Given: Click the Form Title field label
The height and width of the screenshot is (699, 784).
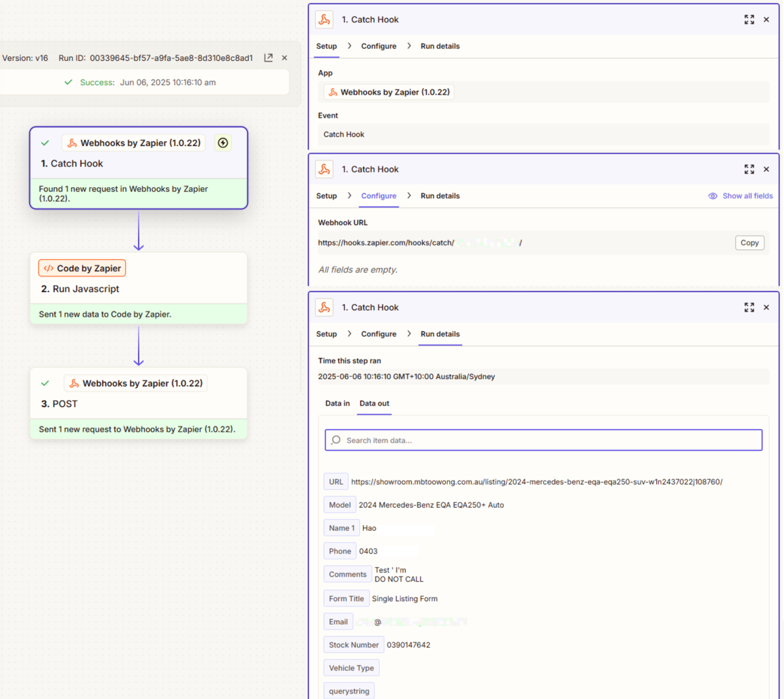Looking at the screenshot, I should pos(346,598).
